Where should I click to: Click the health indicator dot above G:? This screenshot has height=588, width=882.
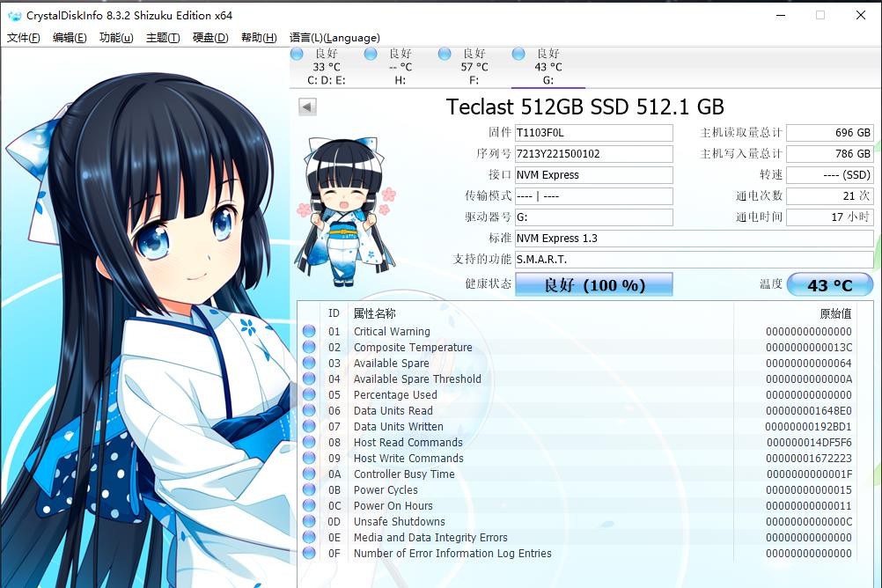click(x=518, y=54)
